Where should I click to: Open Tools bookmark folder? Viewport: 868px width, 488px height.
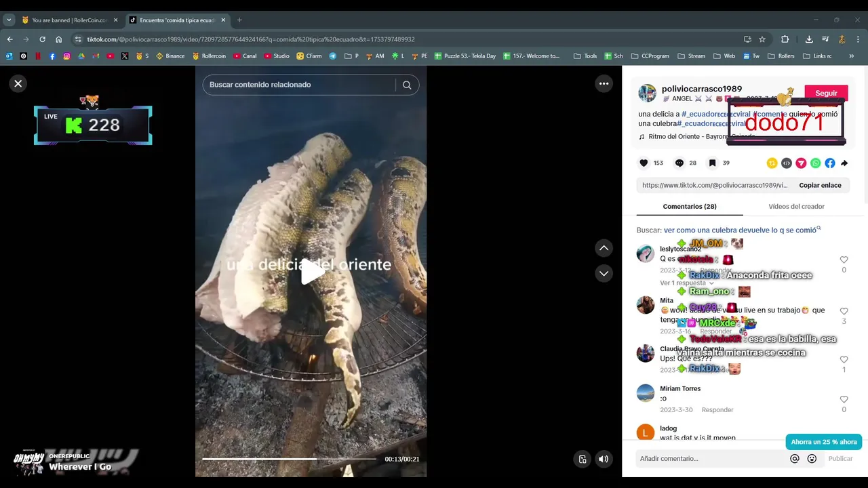pyautogui.click(x=585, y=56)
